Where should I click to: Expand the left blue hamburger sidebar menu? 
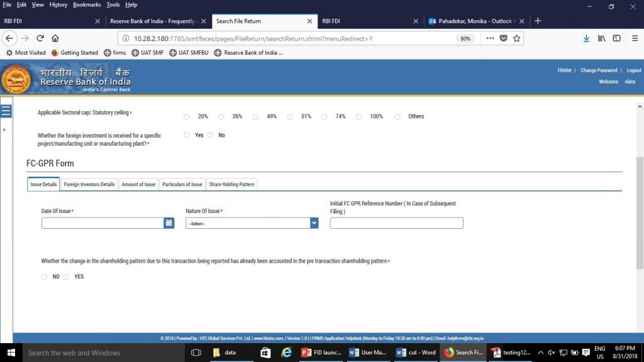click(6, 111)
